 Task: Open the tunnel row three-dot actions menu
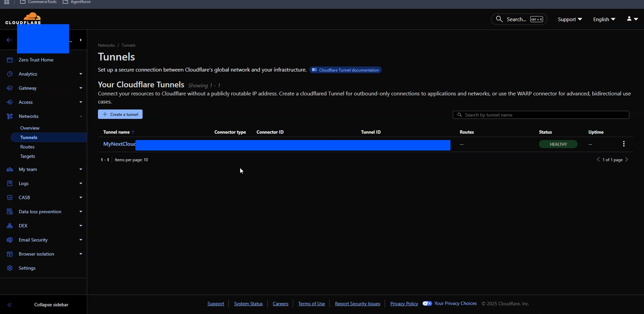[x=624, y=144]
